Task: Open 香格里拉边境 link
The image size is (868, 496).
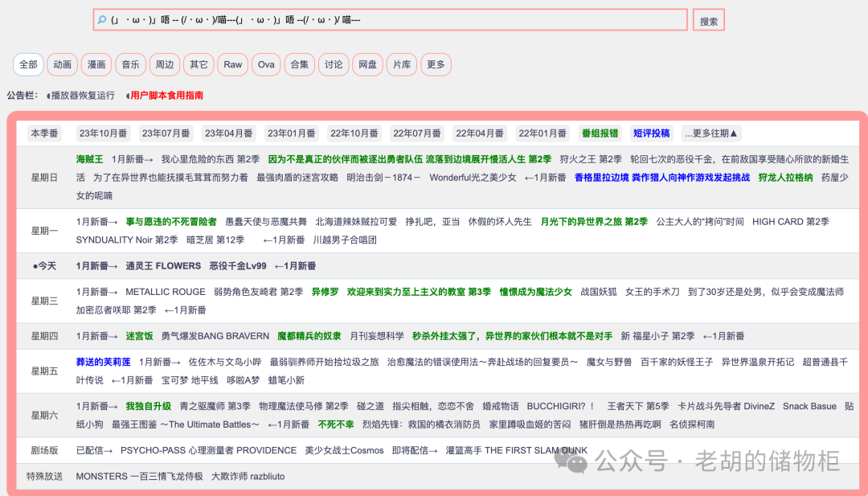Action: coord(662,178)
